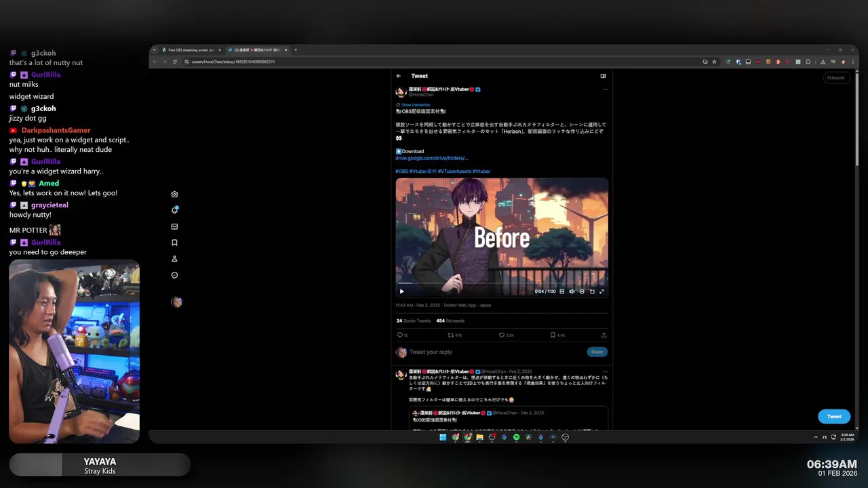The image size is (868, 488).
Task: Open the More circle icon in sidebar
Action: pos(174,275)
